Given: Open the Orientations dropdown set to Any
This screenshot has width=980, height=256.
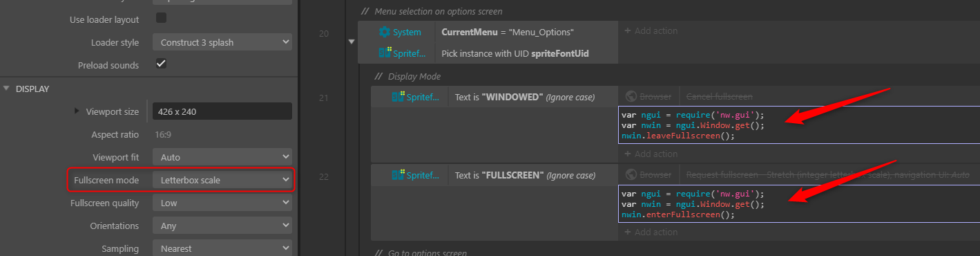Looking at the screenshot, I should 222,226.
